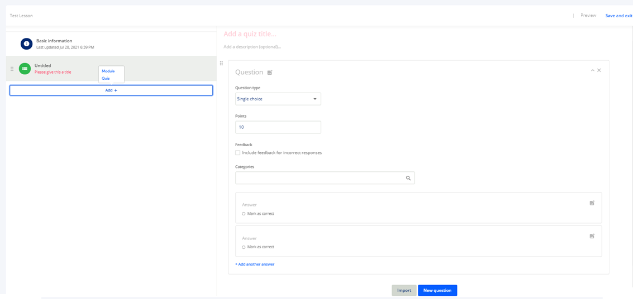
Task: Remove the Question card
Action: tap(599, 70)
